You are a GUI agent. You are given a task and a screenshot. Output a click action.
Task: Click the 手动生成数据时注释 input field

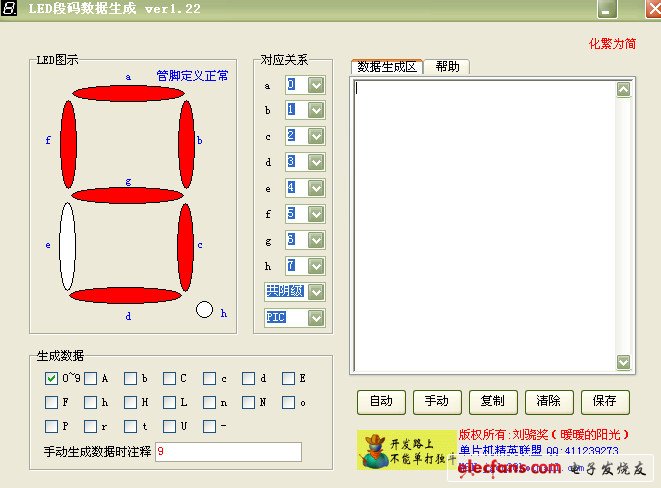[x=228, y=452]
